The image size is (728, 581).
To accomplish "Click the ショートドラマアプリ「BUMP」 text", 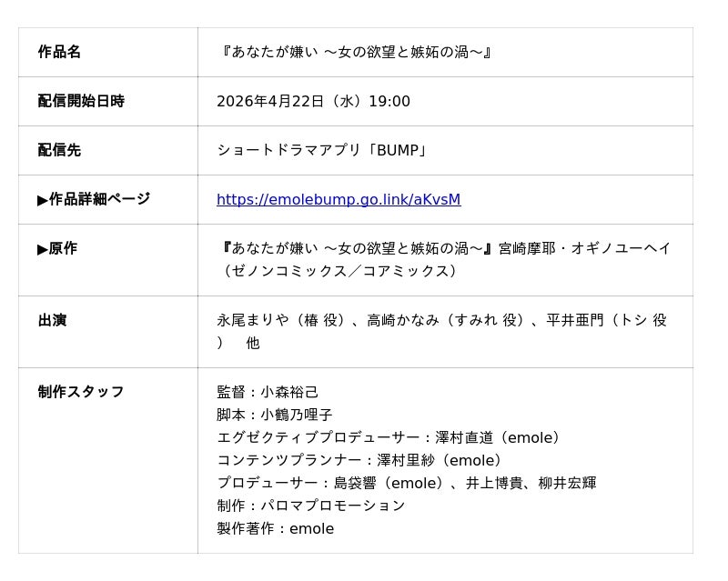I will 322,150.
